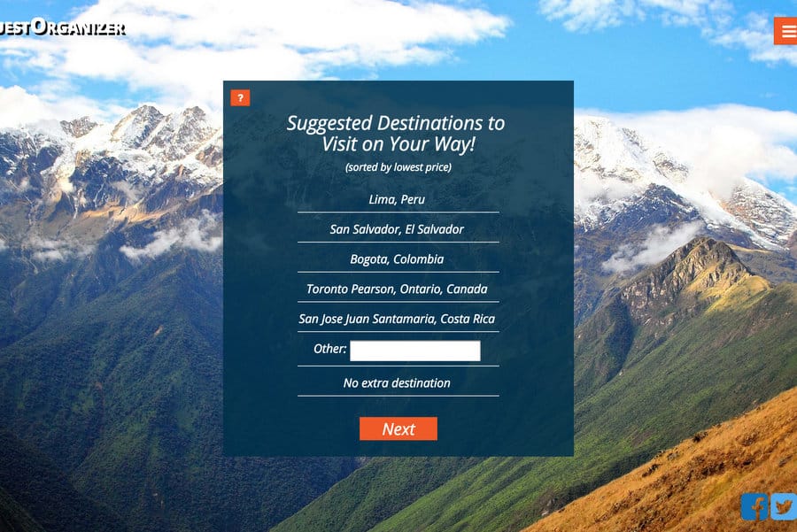
Task: Choose San Jose Juan Santamaria, Costa Rica
Action: 397,319
